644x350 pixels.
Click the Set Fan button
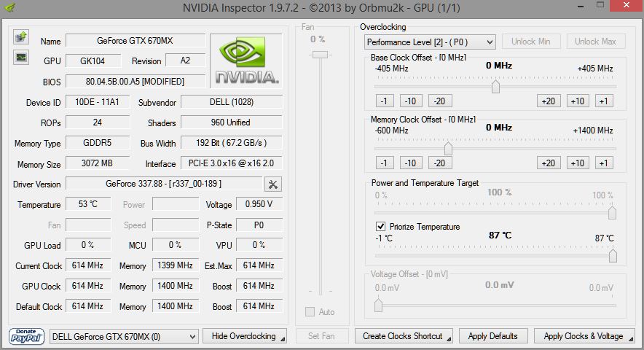pyautogui.click(x=321, y=336)
